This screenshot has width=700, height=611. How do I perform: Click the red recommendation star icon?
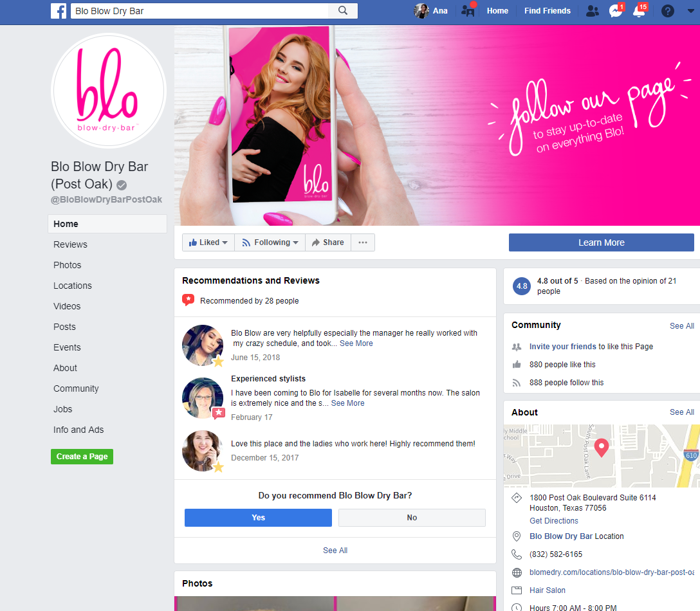click(x=189, y=300)
